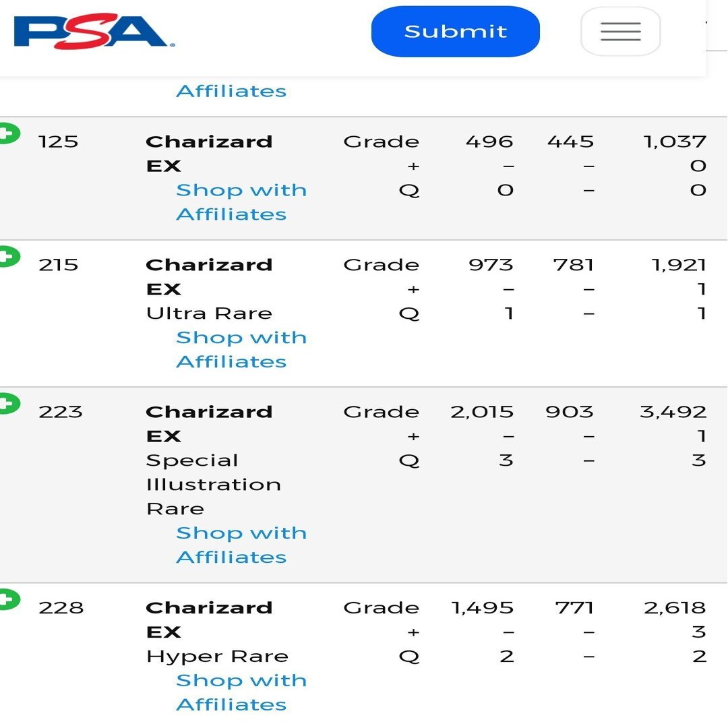The height and width of the screenshot is (728, 728).
Task: Click card number 228
Action: (x=61, y=608)
